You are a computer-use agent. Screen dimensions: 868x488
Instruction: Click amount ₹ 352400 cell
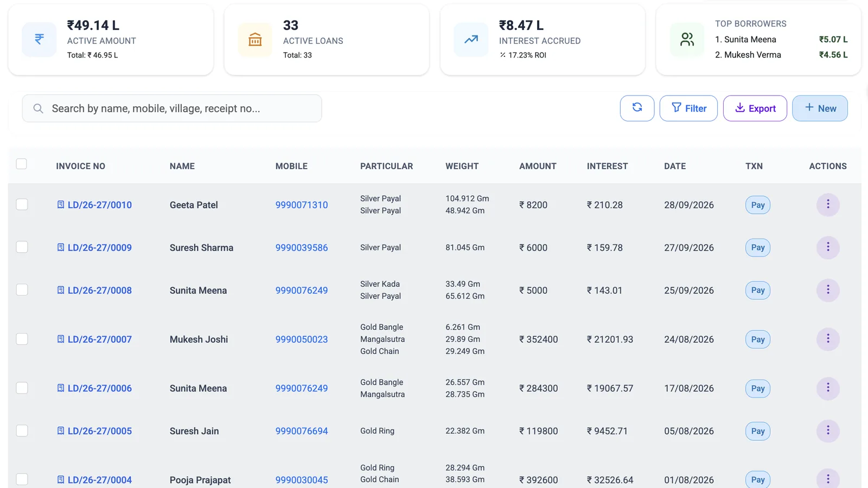click(x=538, y=339)
